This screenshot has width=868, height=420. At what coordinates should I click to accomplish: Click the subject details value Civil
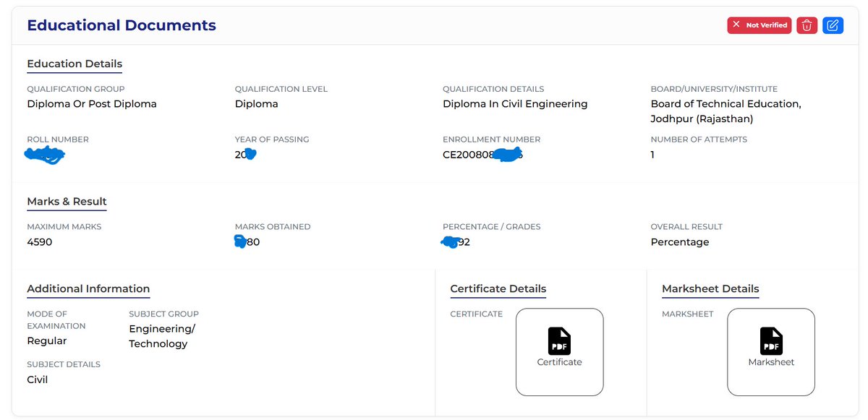(x=38, y=380)
